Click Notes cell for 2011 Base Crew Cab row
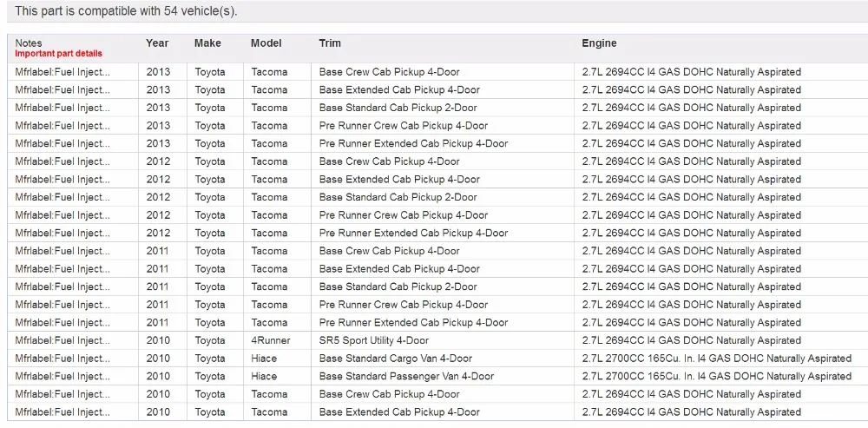 point(62,251)
